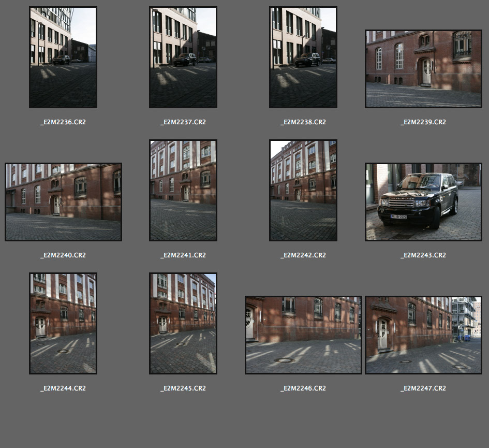This screenshot has height=448, width=489.
Task: Click the _E2M2242.CR2 building thumbnail
Action: pos(303,191)
